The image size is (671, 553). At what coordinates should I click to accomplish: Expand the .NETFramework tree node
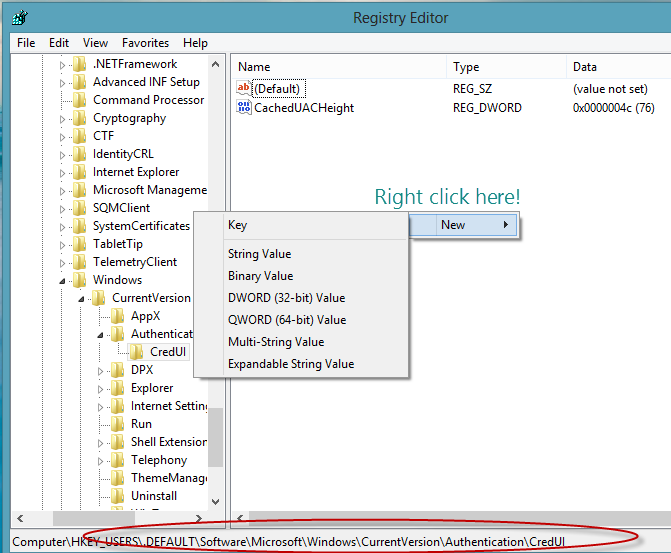click(62, 65)
